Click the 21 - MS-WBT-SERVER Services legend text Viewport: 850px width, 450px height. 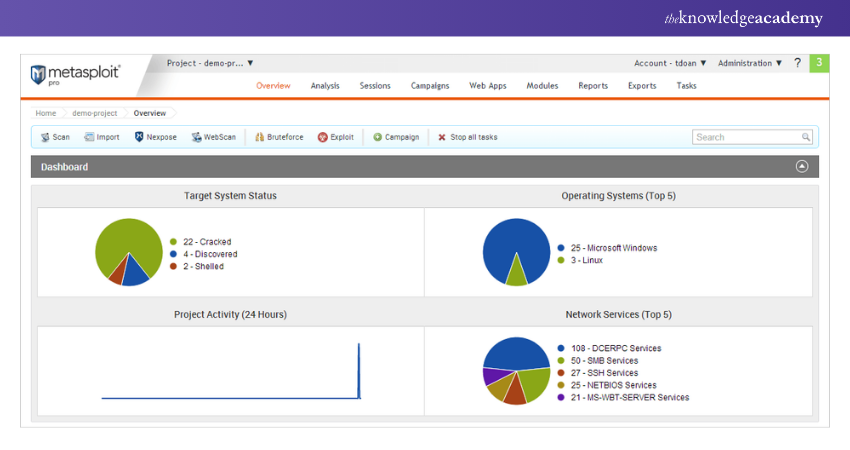click(x=630, y=397)
